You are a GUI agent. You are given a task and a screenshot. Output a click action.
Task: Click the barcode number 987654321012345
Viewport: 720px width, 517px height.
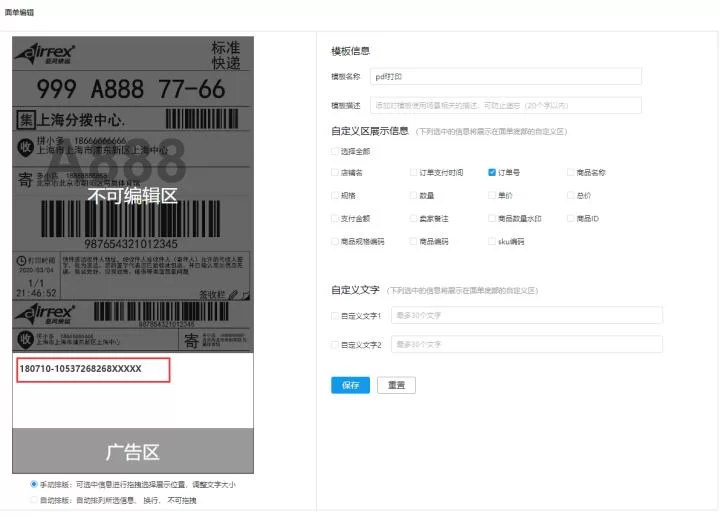[x=131, y=244]
